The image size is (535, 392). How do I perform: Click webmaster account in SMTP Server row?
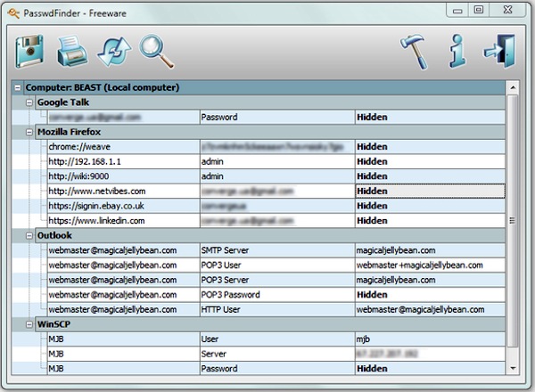pos(123,250)
